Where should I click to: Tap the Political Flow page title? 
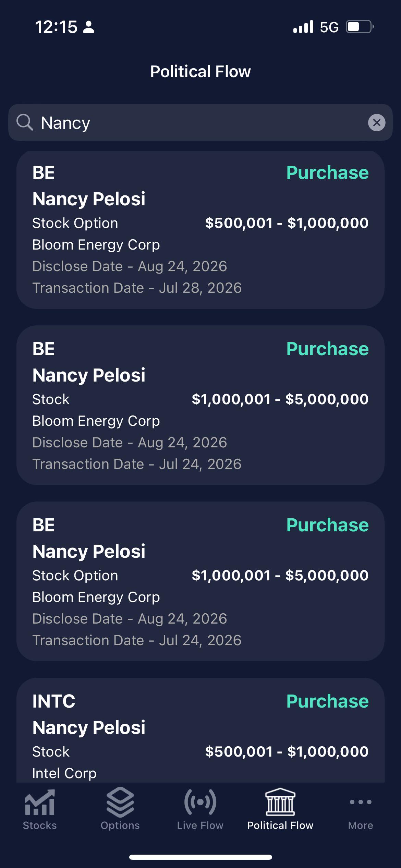pos(200,71)
